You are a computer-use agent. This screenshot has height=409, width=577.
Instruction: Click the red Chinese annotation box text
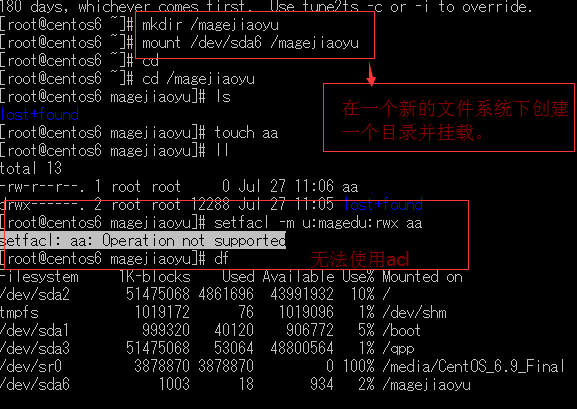click(x=455, y=120)
